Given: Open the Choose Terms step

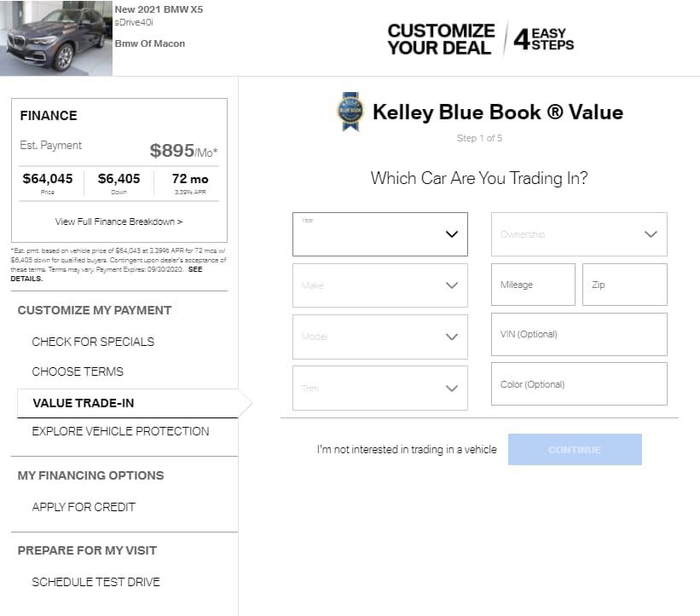Looking at the screenshot, I should pyautogui.click(x=78, y=371).
